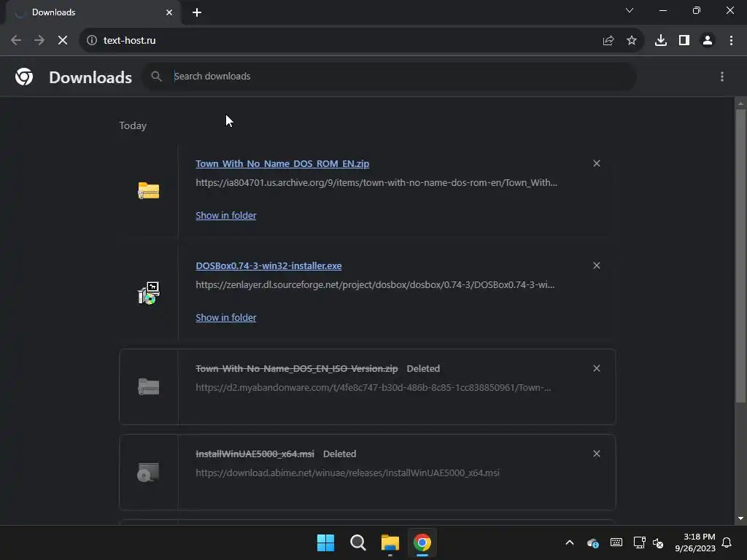Open the Windows Start menu
The height and width of the screenshot is (560, 747).
point(326,542)
